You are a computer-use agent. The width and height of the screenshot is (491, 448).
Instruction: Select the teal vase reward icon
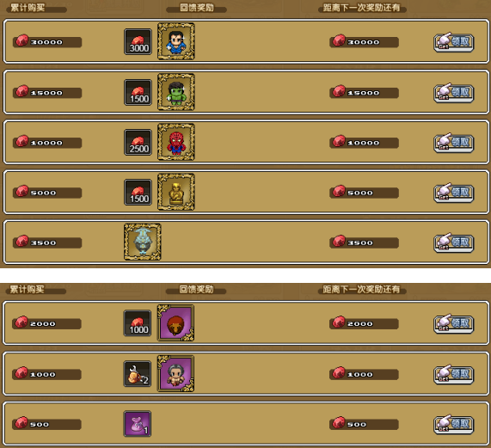(143, 242)
